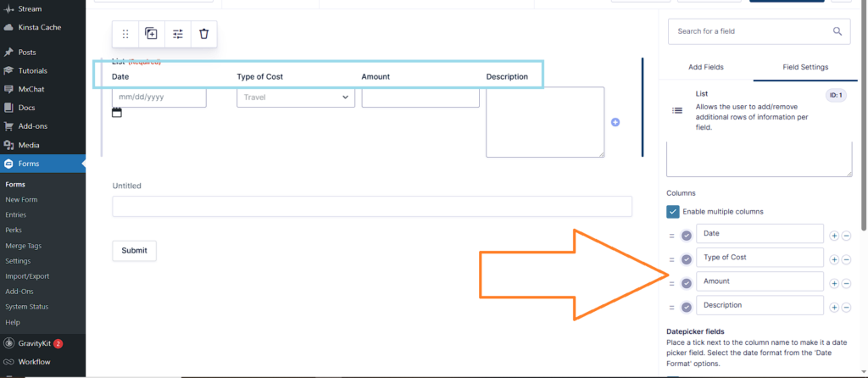Viewport: 868px width, 378px height.
Task: Open Perks submenu link
Action: click(x=14, y=231)
